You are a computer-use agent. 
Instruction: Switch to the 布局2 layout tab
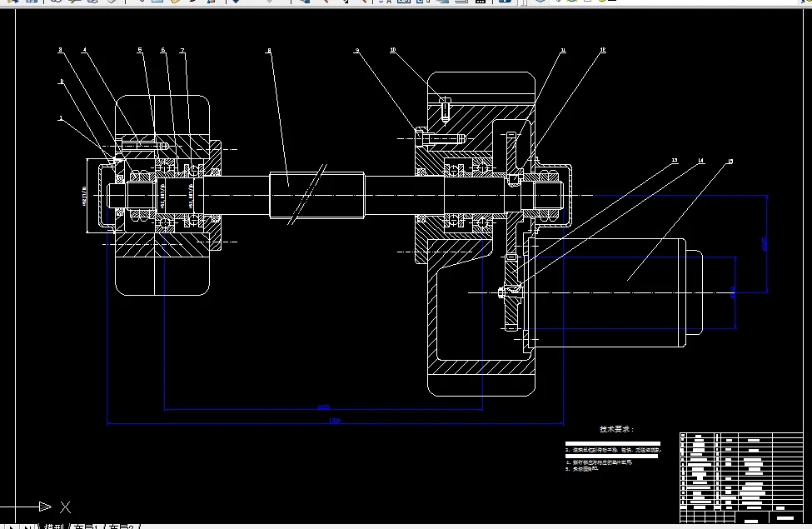coord(122,527)
